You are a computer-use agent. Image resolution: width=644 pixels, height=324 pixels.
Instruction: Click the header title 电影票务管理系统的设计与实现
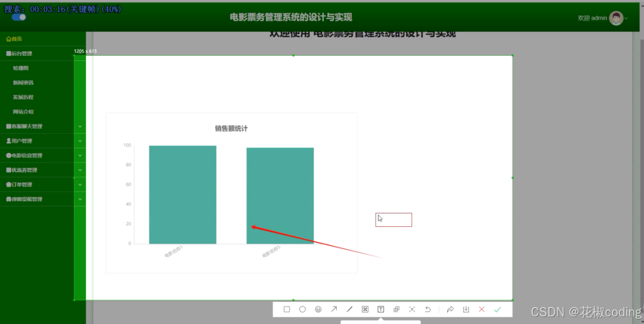tap(291, 17)
